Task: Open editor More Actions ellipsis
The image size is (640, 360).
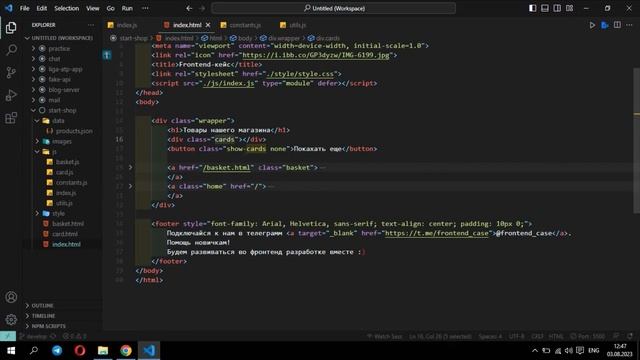Action: (x=629, y=25)
